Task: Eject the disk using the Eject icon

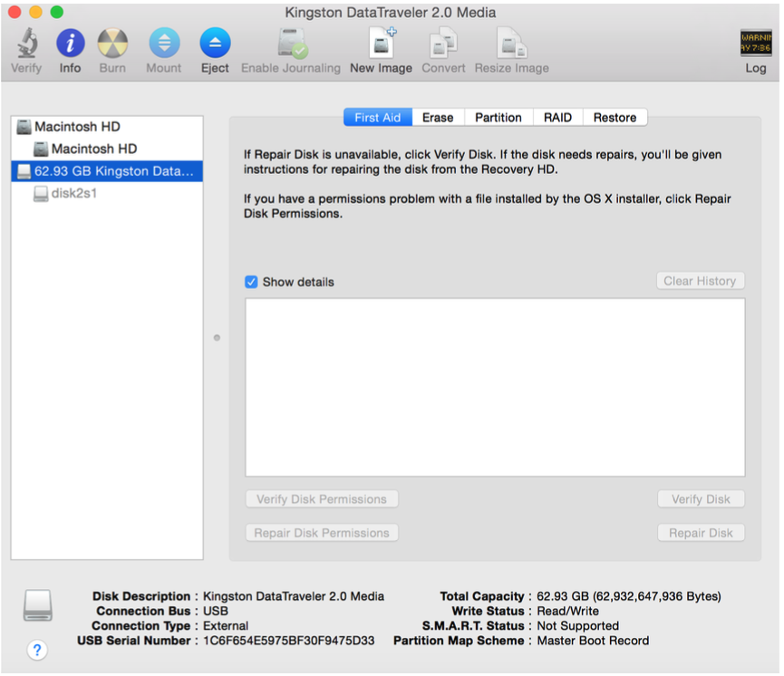Action: pyautogui.click(x=215, y=43)
